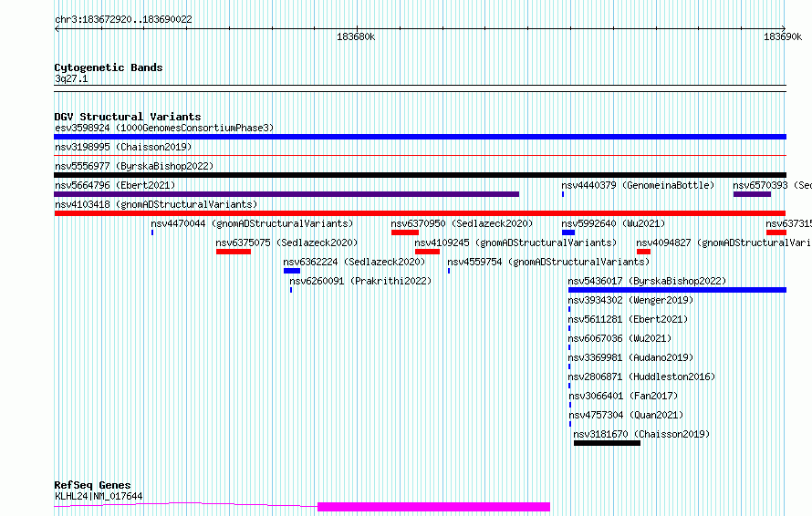Click nsv5436017 (ByrskaBishop2022) label
This screenshot has height=516, width=812.
(x=648, y=281)
